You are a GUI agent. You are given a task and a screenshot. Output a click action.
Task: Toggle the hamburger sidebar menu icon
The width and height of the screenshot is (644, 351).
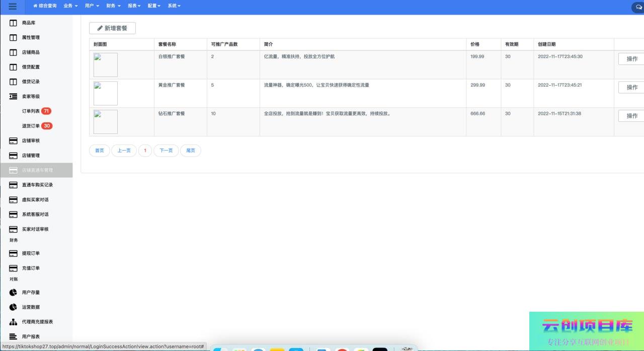coord(13,7)
